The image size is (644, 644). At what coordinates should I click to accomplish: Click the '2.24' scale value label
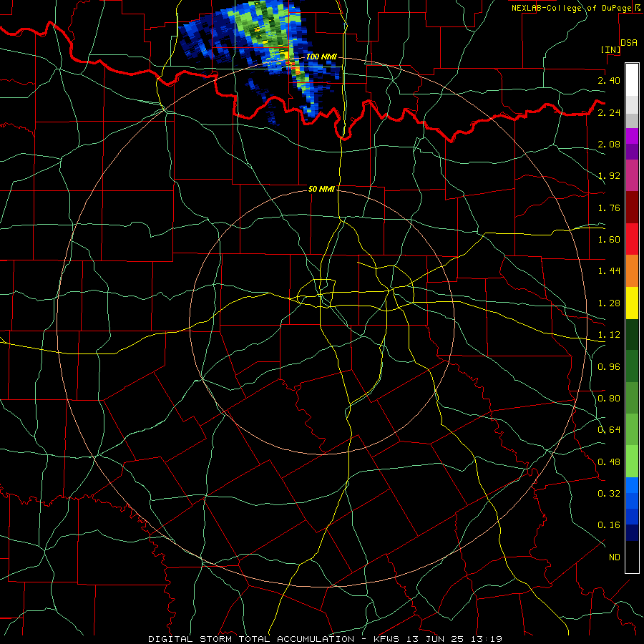(609, 112)
